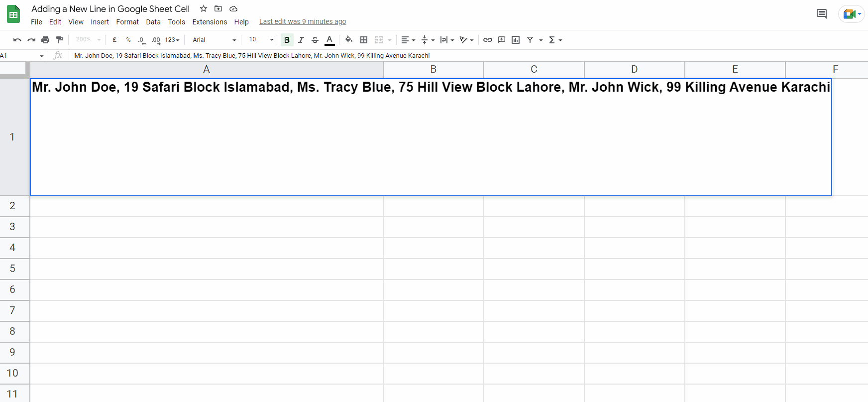Open the borders menu
This screenshot has width=868, height=402.
[x=364, y=40]
